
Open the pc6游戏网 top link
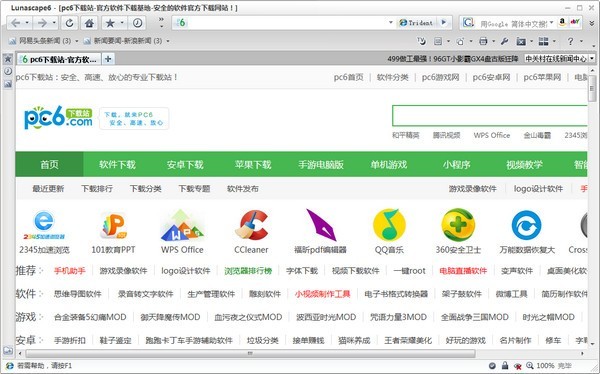(x=440, y=77)
